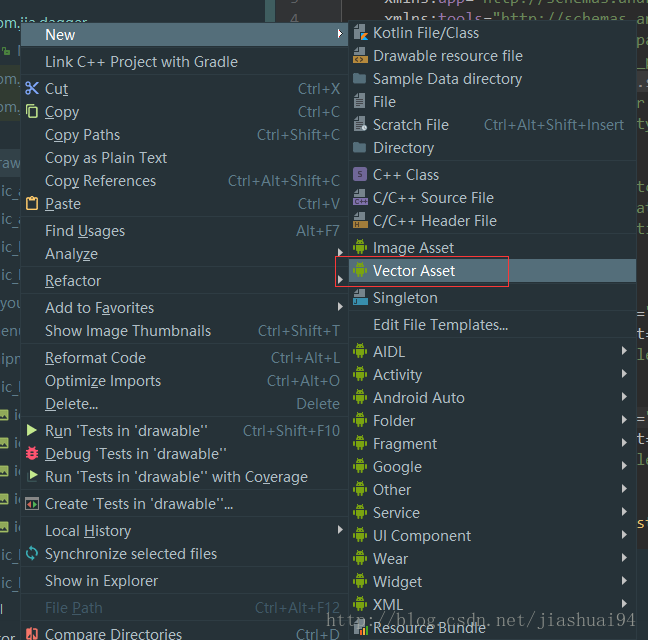
Task: Select Reformat Code
Action: click(x=184, y=357)
